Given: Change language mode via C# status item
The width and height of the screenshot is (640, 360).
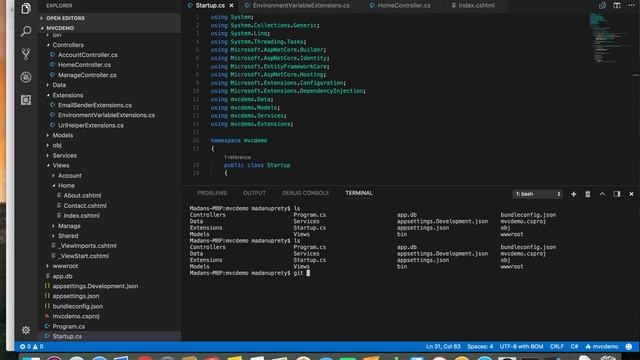Looking at the screenshot, I should [574, 347].
